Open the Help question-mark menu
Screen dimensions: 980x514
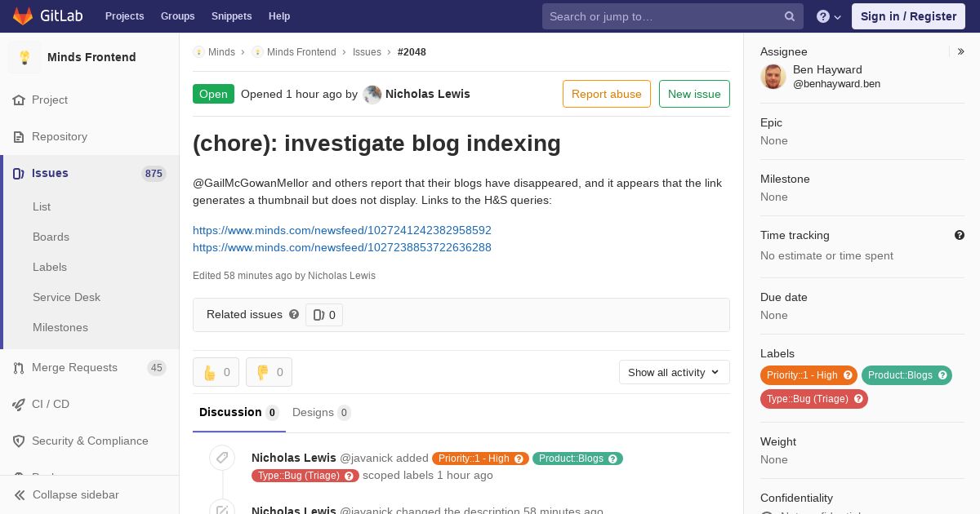tap(829, 16)
